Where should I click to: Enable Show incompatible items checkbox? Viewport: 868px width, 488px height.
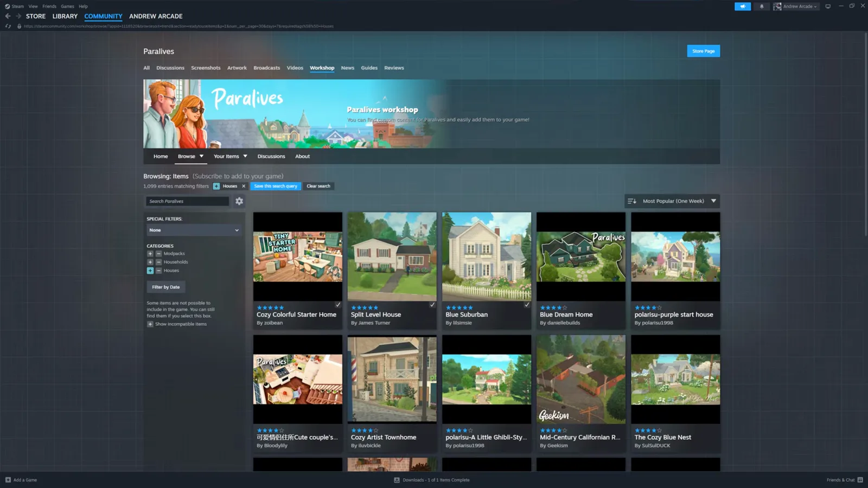(150, 324)
